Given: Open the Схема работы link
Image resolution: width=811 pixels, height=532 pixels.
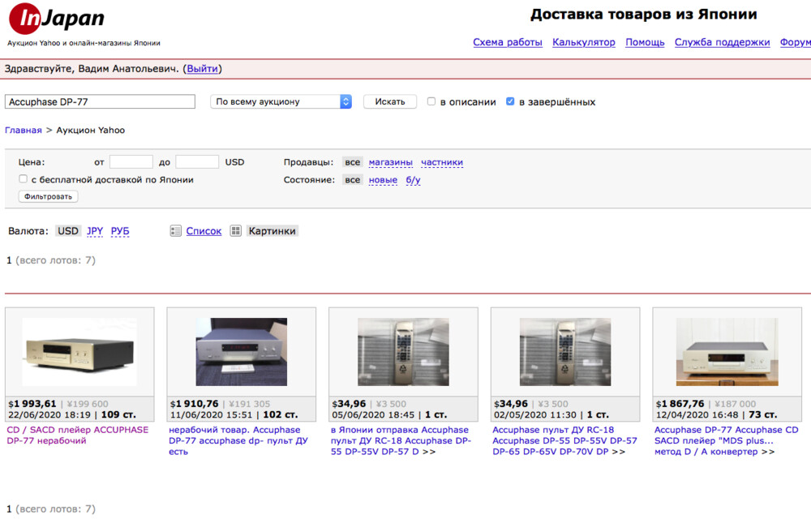Looking at the screenshot, I should tap(508, 41).
